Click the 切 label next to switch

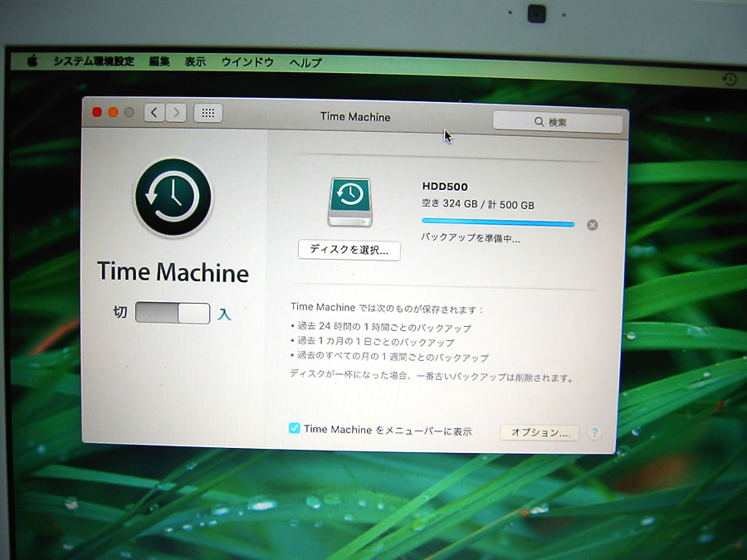pyautogui.click(x=120, y=312)
